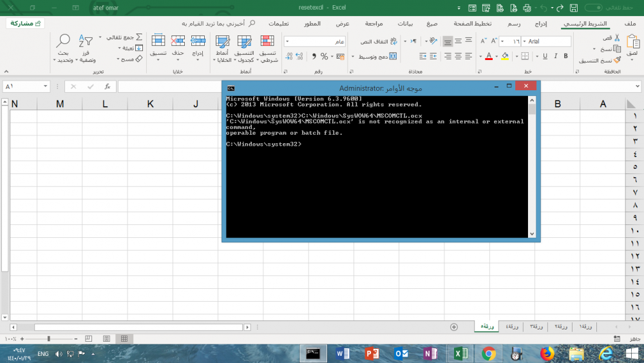
Task: Click the Insert Function fx icon
Action: click(x=107, y=86)
